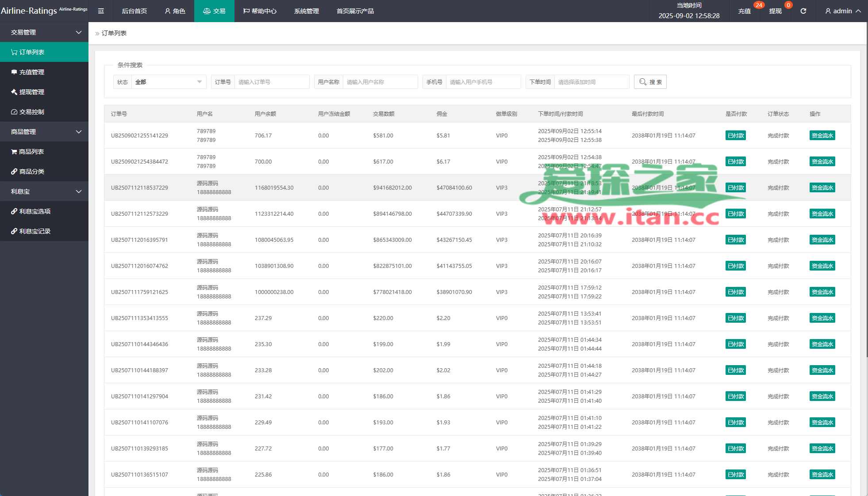
Task: Click 资金流水 for order UB2507112118537229
Action: [x=822, y=188]
